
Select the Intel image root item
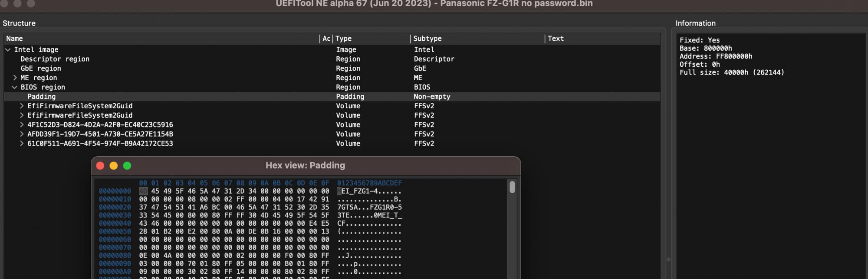332,50
